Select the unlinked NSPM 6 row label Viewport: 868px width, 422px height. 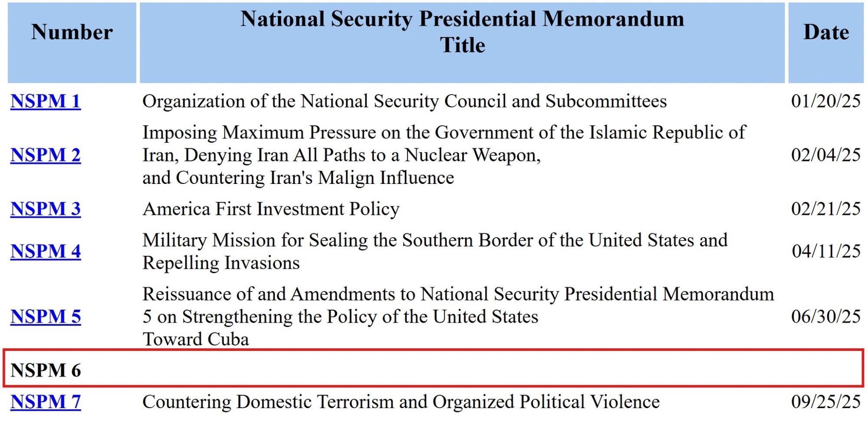pyautogui.click(x=46, y=371)
